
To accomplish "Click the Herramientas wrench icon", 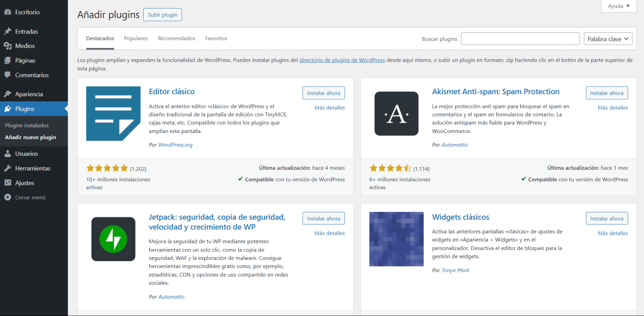I will pyautogui.click(x=8, y=168).
